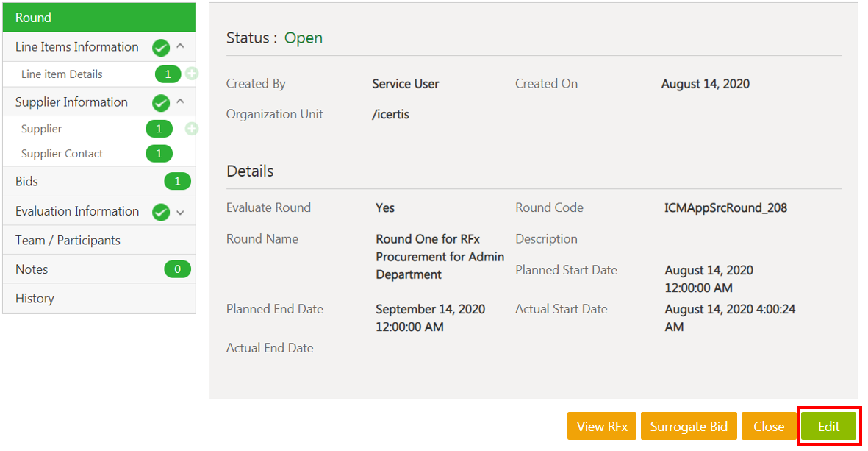Click the Edit button

[829, 426]
